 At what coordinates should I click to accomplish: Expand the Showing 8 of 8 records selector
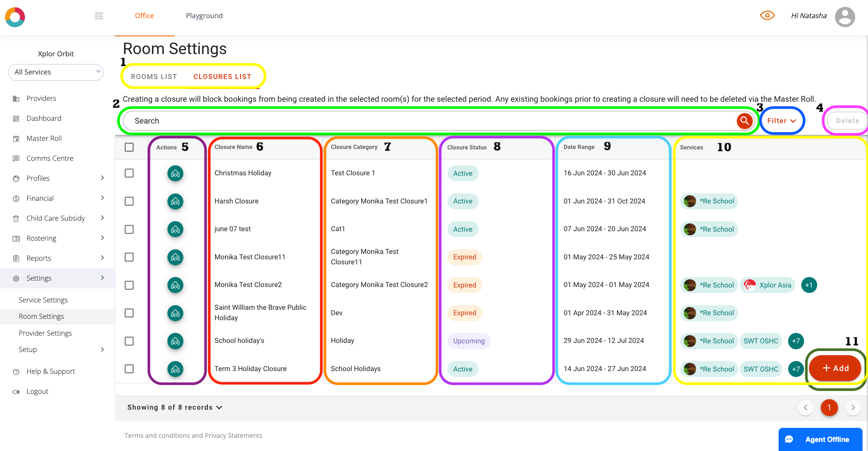coord(175,407)
